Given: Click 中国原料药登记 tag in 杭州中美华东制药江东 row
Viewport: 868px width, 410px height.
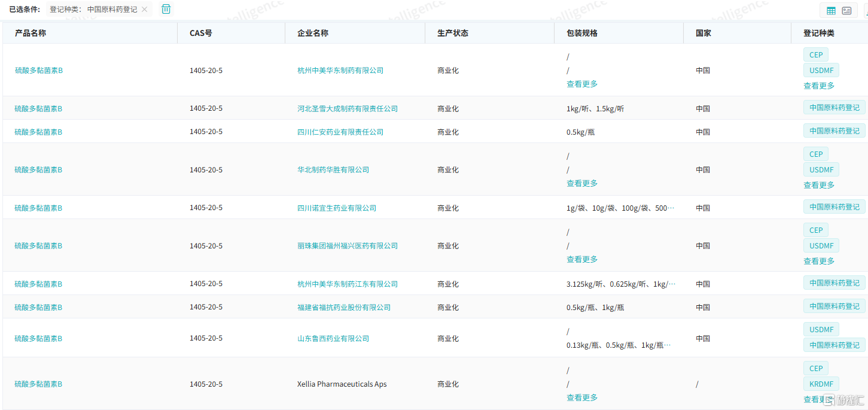Looking at the screenshot, I should point(834,283).
